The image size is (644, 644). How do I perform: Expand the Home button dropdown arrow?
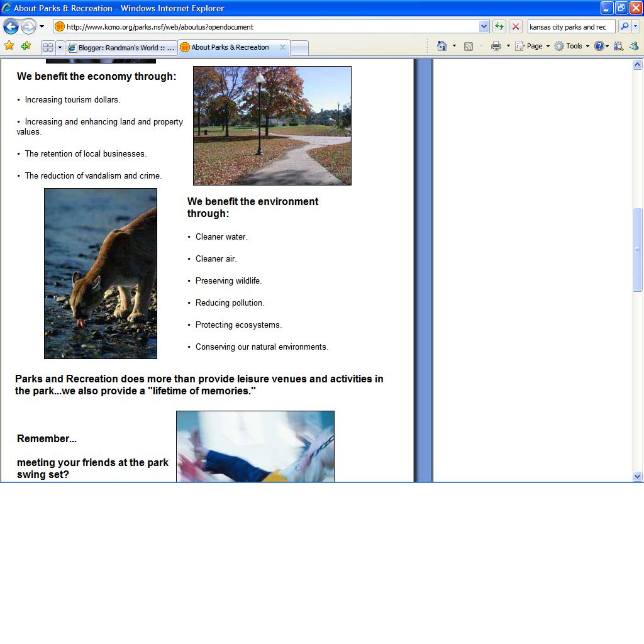pyautogui.click(x=454, y=46)
